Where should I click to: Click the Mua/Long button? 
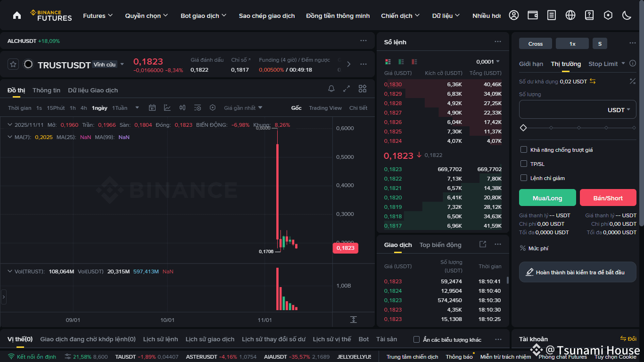point(547,197)
